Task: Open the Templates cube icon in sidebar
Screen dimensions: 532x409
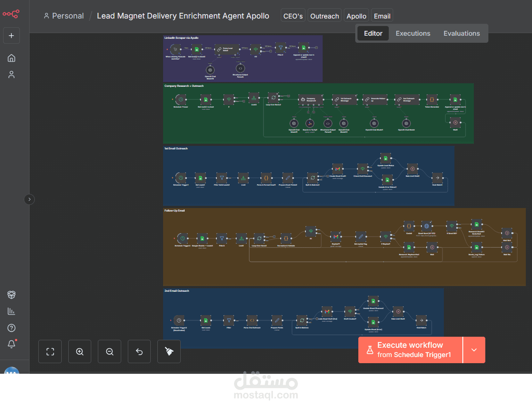Action: [11, 295]
